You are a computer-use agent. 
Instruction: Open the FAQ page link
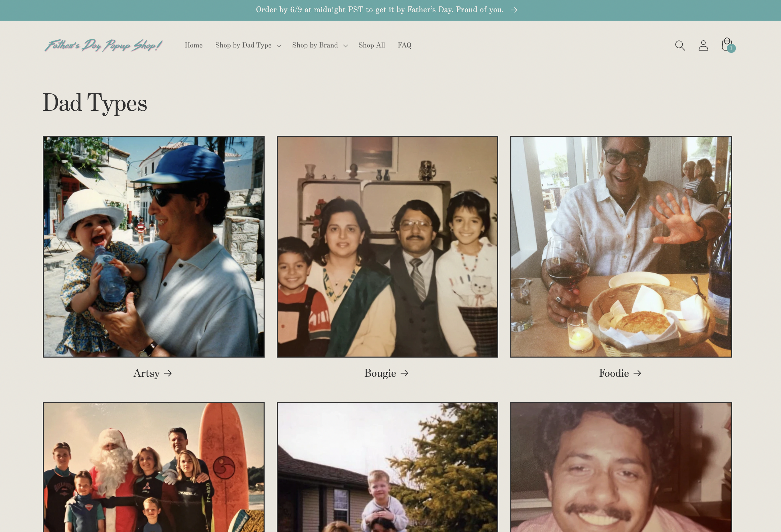point(404,45)
